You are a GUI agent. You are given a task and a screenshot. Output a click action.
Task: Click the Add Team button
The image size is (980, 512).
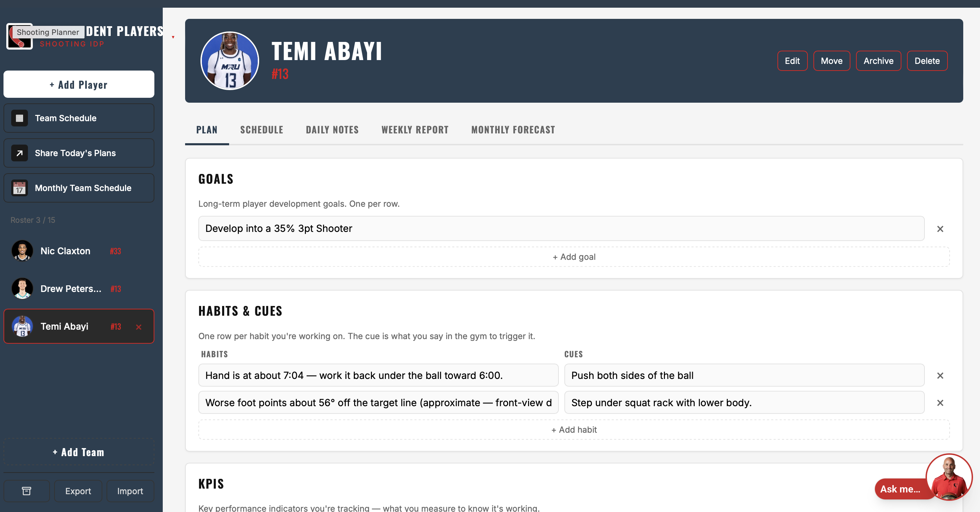pos(79,452)
